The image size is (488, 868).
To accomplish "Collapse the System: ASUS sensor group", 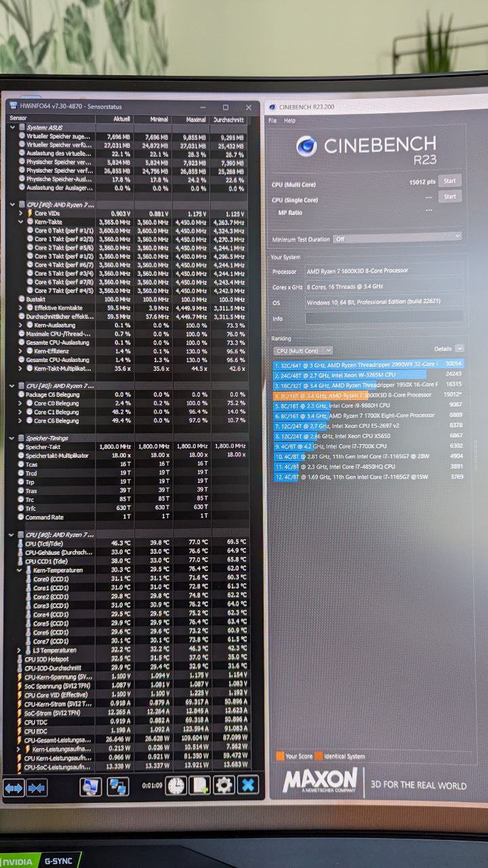I will [x=13, y=127].
